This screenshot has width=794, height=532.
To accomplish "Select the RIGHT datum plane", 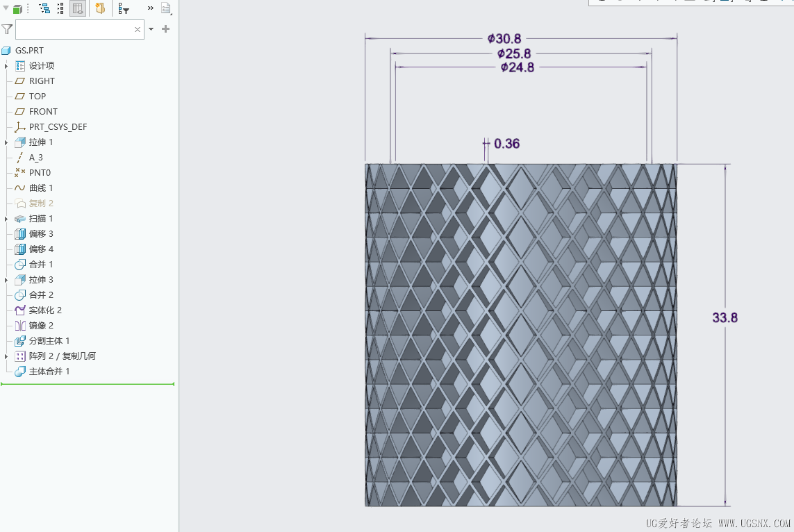I will point(35,81).
